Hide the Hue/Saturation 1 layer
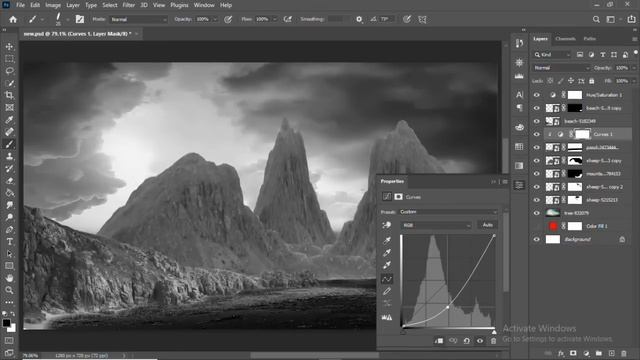The width and height of the screenshot is (640, 360). (x=536, y=95)
